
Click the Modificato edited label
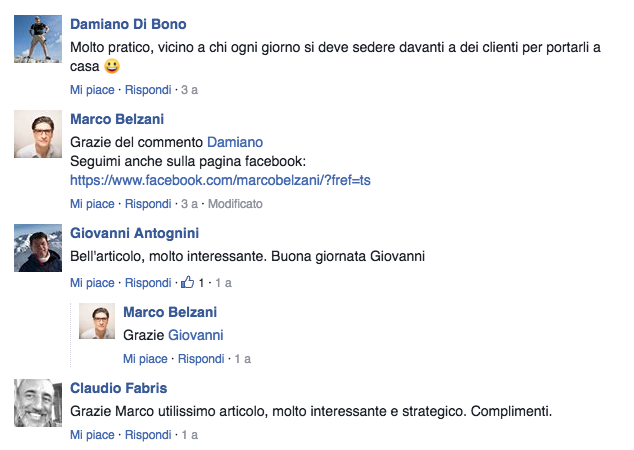(x=235, y=204)
